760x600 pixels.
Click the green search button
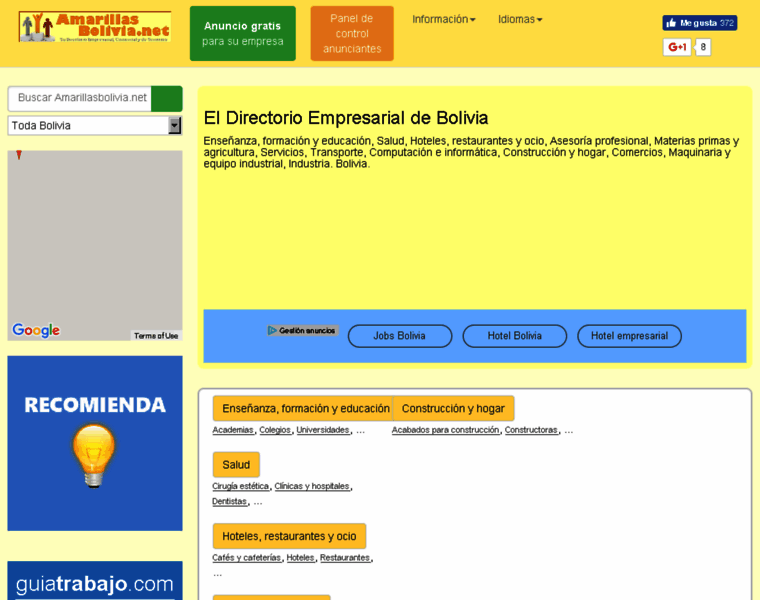click(x=167, y=99)
